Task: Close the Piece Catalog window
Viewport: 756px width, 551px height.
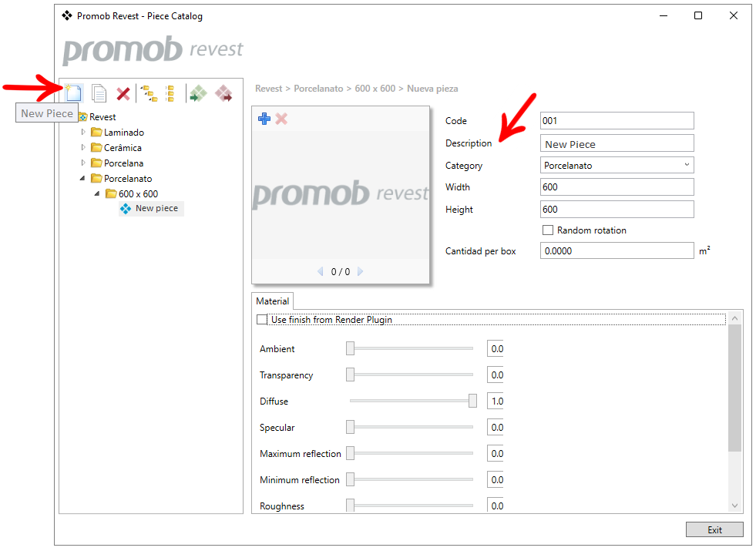Action: (734, 15)
